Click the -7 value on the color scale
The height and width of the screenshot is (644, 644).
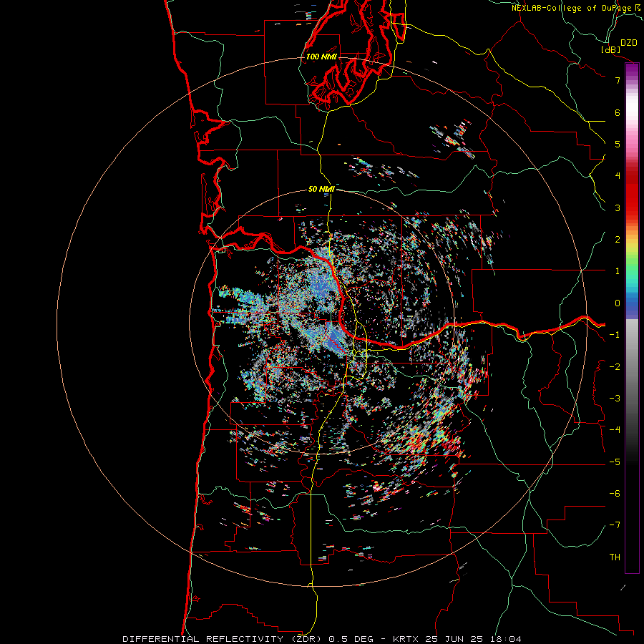pos(615,525)
